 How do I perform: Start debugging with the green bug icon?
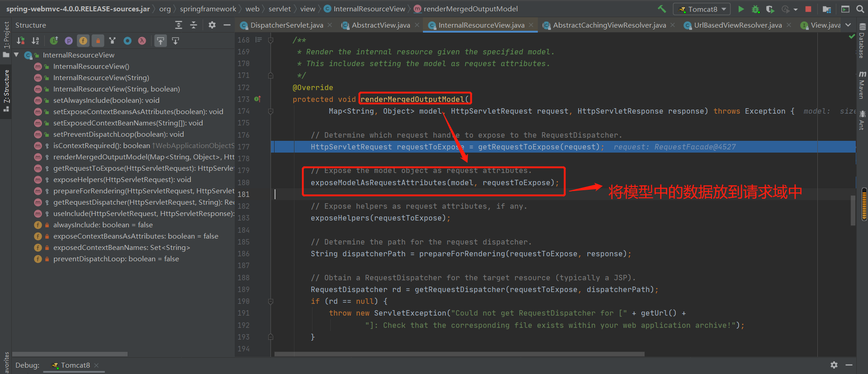(755, 9)
